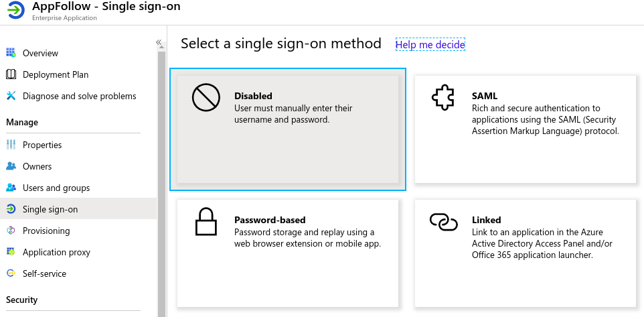Screen dimensions: 644x317
Task: Click the sidebar vertical scrollbar
Action: tap(161, 181)
